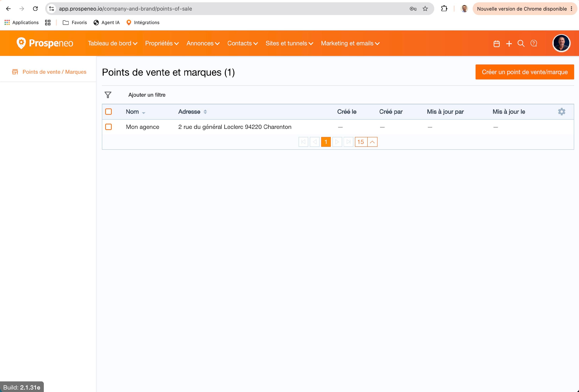Open the Applications bookmarks shortcut
This screenshot has height=392, width=579.
click(22, 22)
